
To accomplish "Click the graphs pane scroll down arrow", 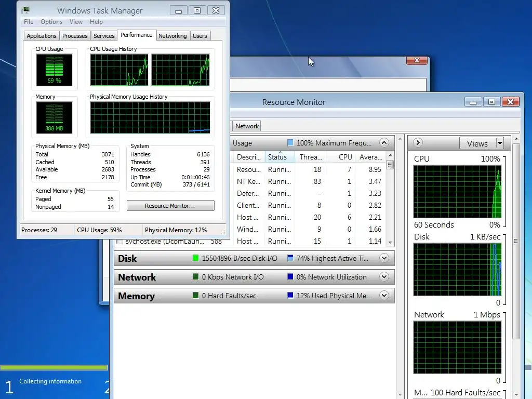I will 516,395.
